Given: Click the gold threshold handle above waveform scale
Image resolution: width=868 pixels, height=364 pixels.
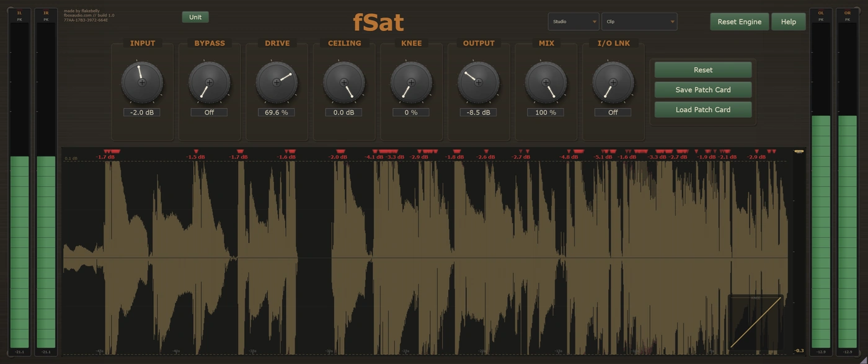Looking at the screenshot, I should tap(799, 151).
